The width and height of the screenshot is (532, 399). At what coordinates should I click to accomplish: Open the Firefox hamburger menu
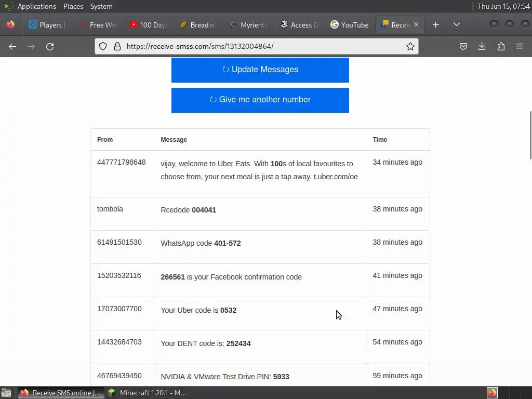tap(520, 46)
